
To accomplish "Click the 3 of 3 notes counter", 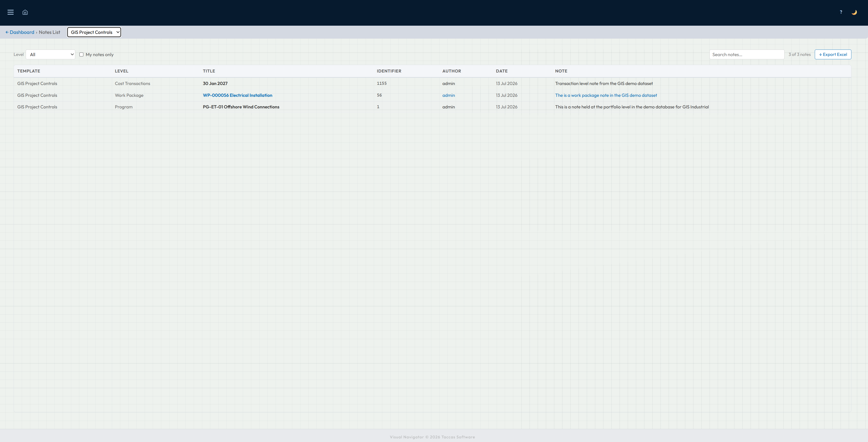I will [x=799, y=55].
